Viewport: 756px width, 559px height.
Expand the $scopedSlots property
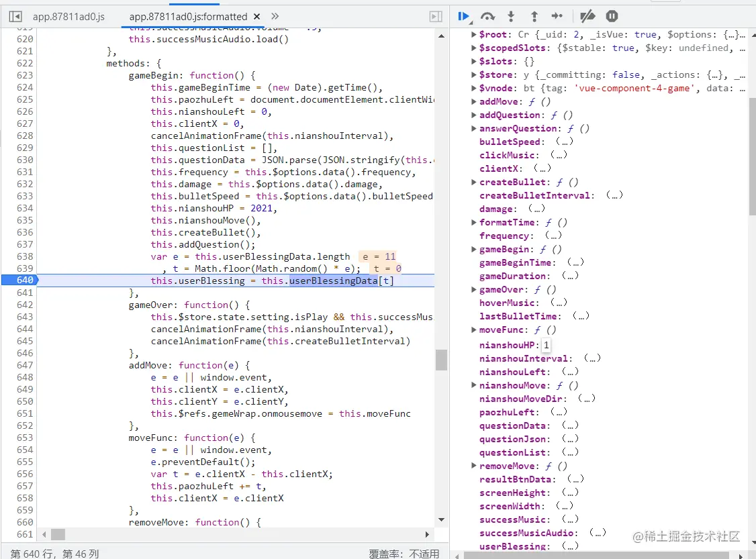(x=474, y=48)
